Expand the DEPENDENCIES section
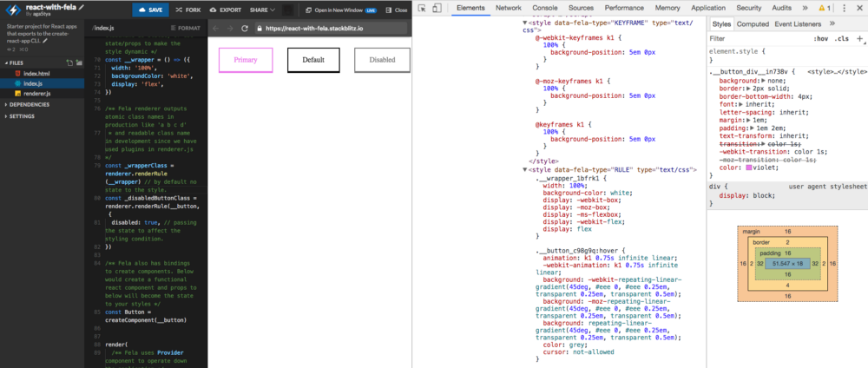The image size is (868, 368). coord(28,104)
